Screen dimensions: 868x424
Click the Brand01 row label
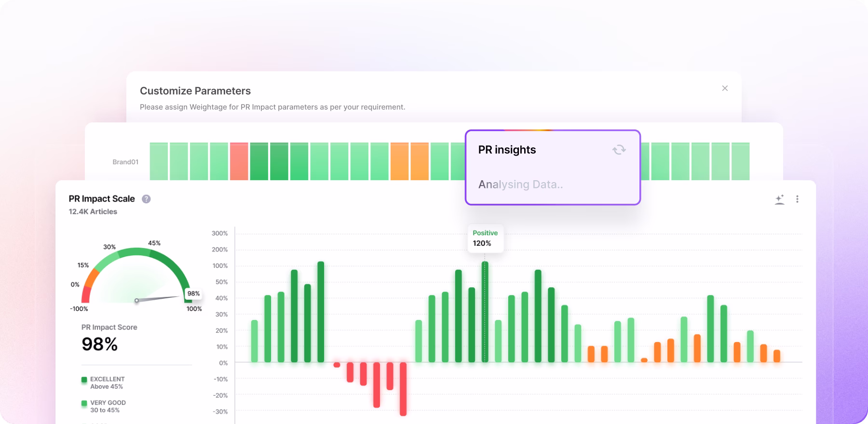coord(125,162)
